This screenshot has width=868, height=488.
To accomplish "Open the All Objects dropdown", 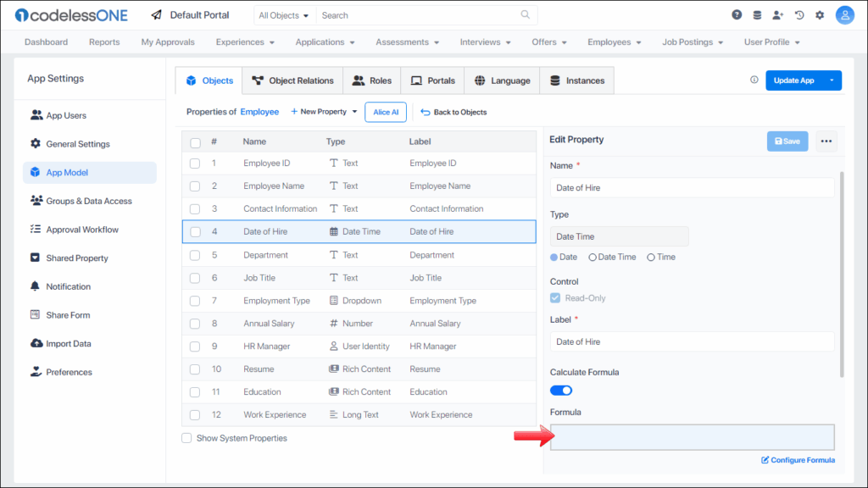I will click(284, 15).
